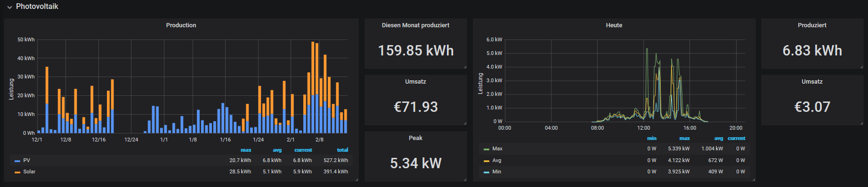Click the €3.07 revenue value
The image size is (868, 187).
812,107
